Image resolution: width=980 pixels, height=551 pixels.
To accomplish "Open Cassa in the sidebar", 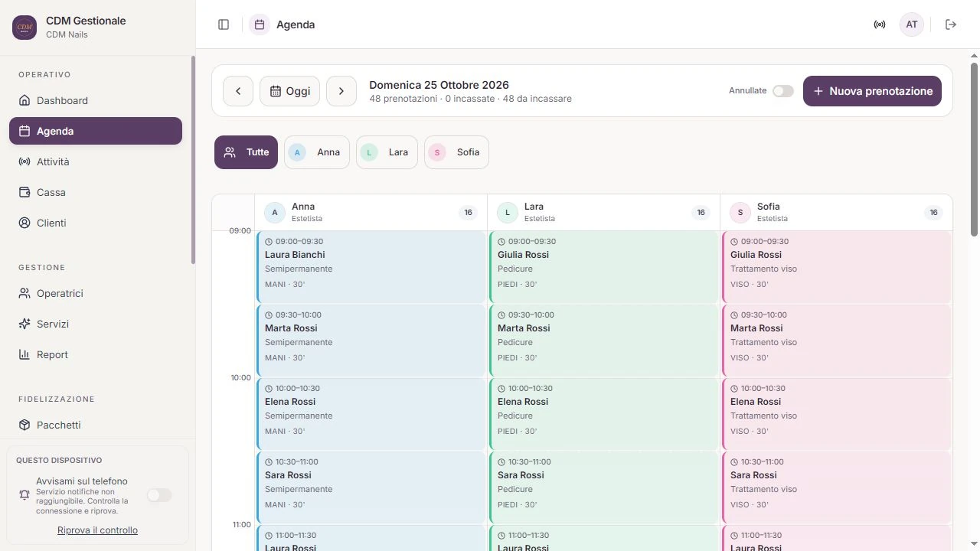I will [96, 192].
